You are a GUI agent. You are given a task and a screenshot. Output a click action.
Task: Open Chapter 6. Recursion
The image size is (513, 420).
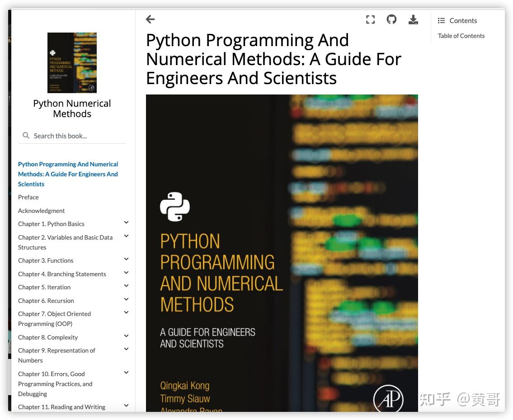point(46,301)
